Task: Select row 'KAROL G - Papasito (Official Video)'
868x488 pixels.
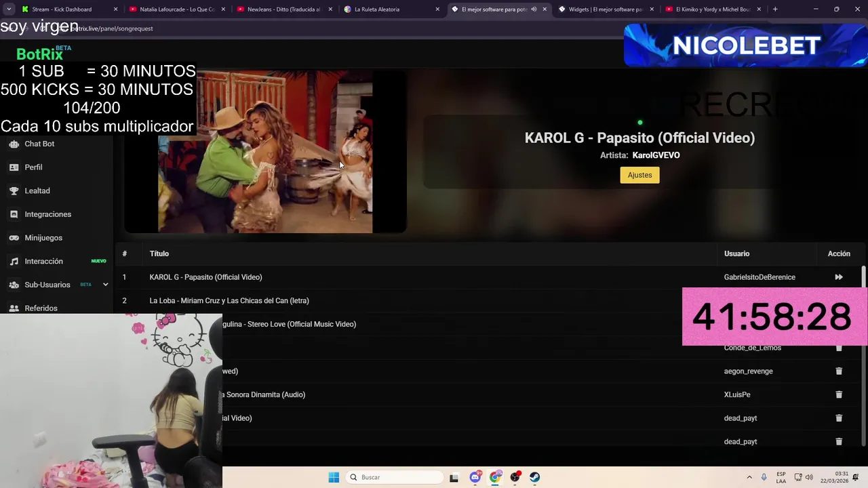Action: tap(488, 277)
